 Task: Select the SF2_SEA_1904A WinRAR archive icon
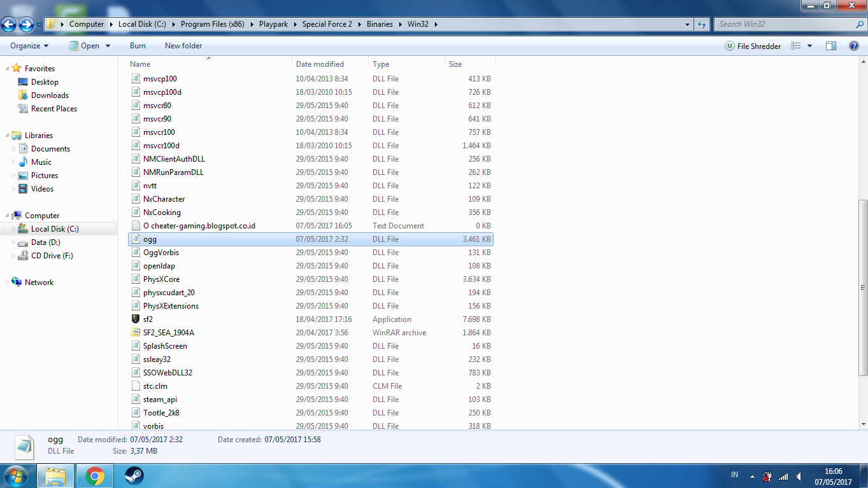tap(135, 333)
